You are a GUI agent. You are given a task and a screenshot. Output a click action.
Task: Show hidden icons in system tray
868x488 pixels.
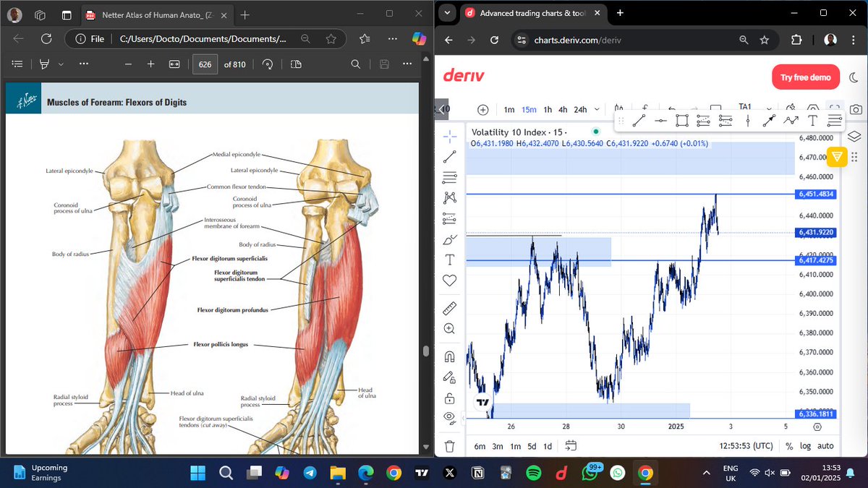(706, 473)
